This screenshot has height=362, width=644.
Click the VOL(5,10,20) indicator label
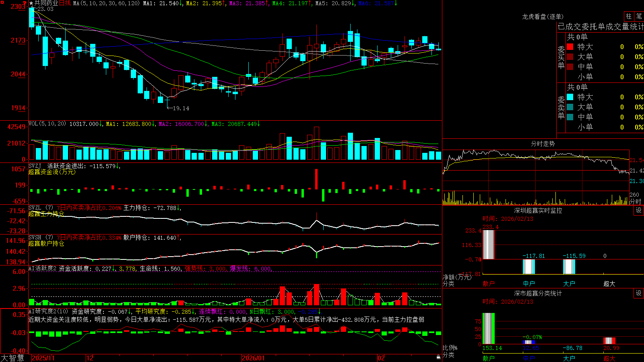[x=47, y=124]
